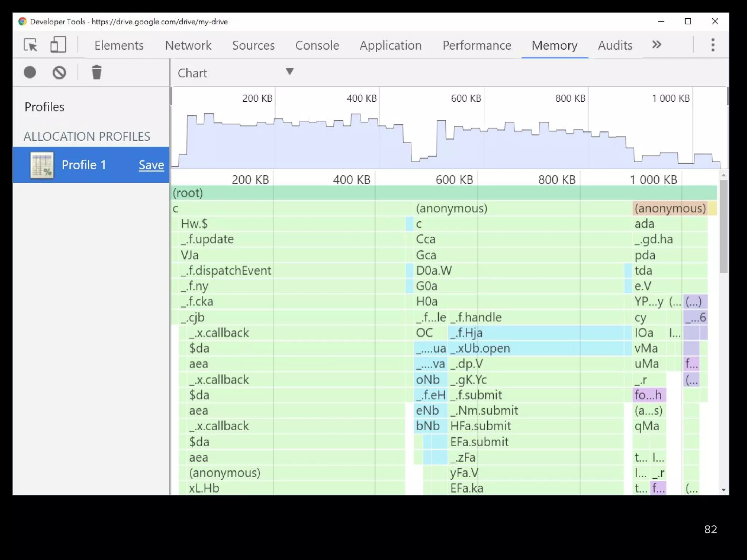Screen dimensions: 747x560
Task: Select the _.Nm.submit chart entry
Action: point(536,411)
